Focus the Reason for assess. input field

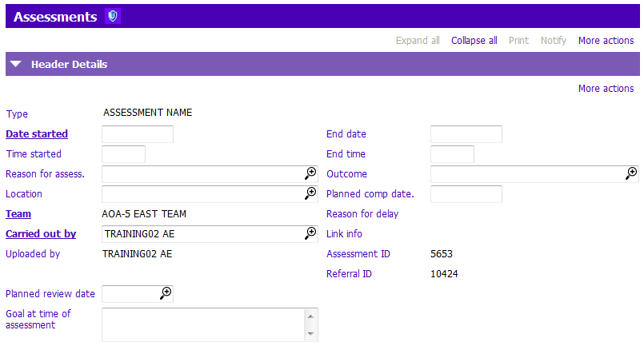[x=210, y=174]
